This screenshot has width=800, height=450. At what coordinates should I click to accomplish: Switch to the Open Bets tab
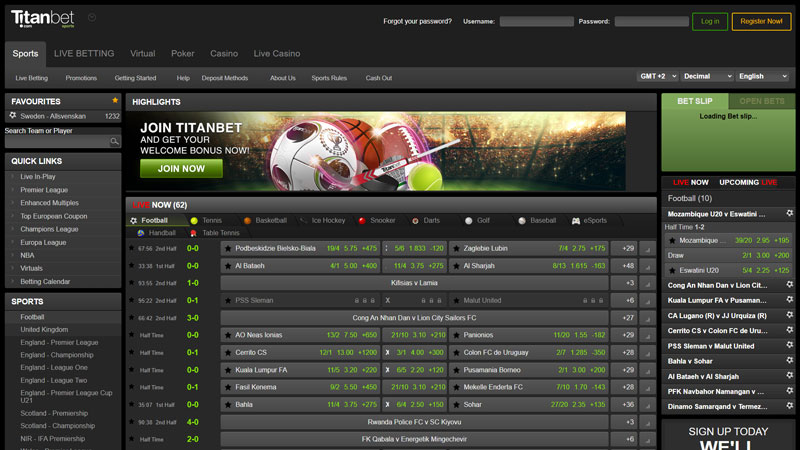(x=761, y=101)
